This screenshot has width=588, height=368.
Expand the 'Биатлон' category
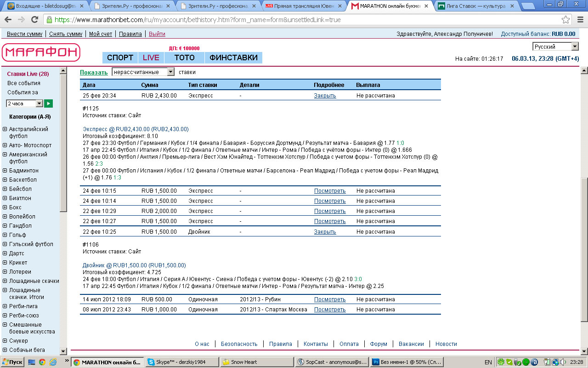point(5,198)
